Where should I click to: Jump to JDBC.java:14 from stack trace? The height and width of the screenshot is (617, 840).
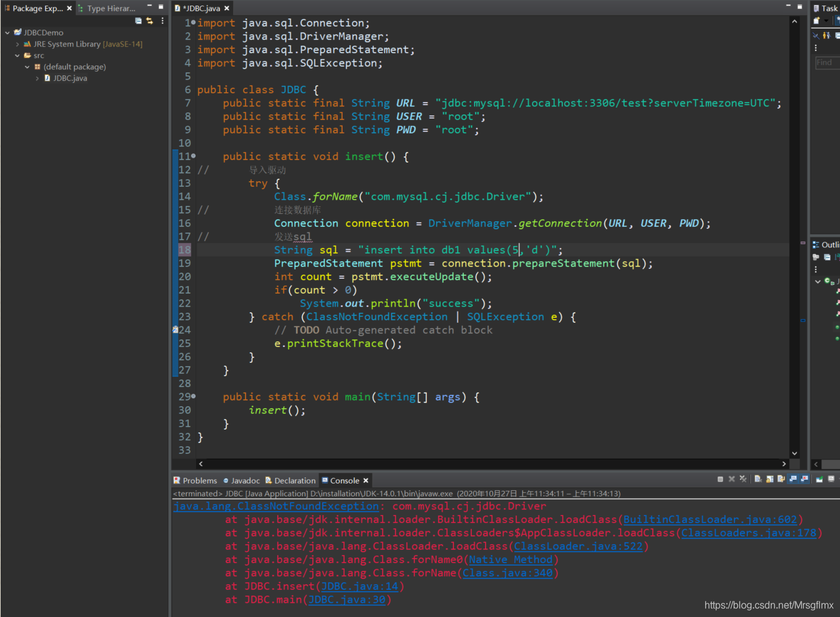(359, 587)
